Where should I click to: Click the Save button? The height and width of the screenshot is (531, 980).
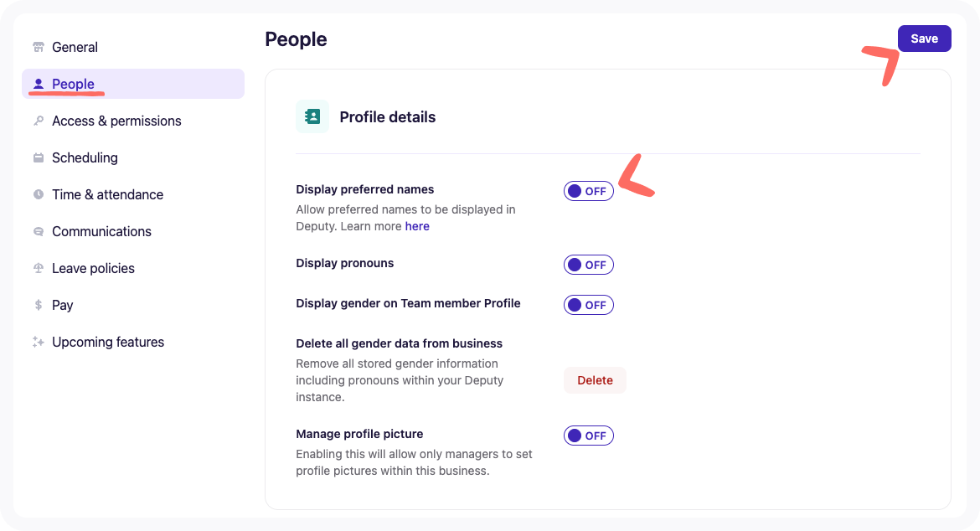click(924, 39)
